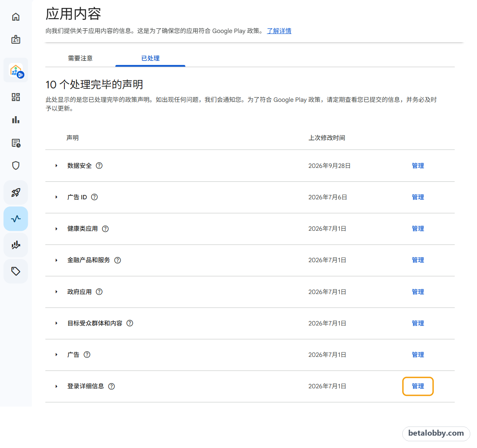Click 管理 in the 广告 row
Viewport: 477px width, 448px height.
coord(418,355)
